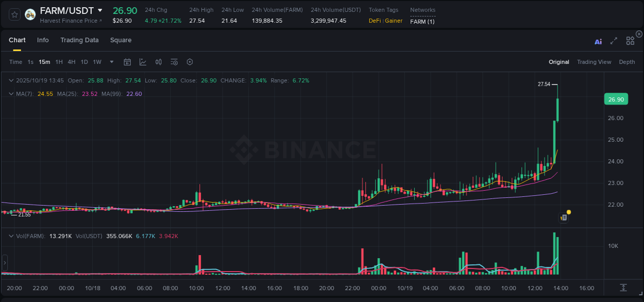Open the candlestick display options icon
The image size is (644, 302).
point(159,61)
